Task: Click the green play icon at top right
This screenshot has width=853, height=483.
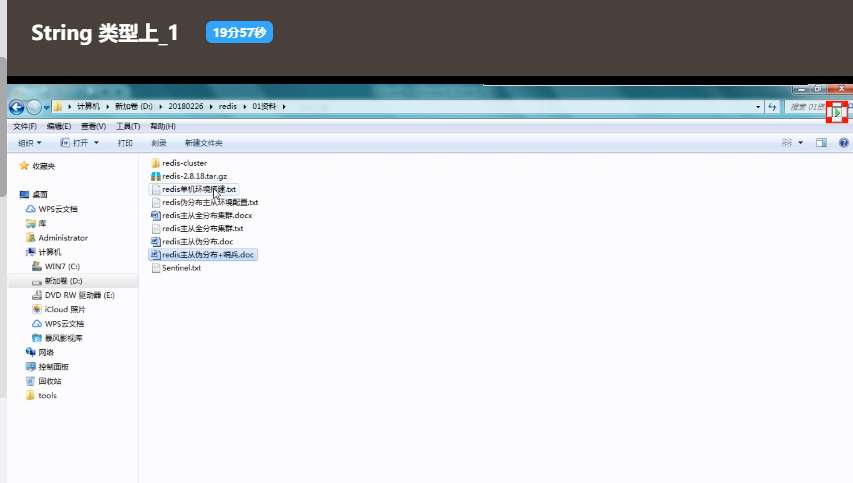Action: pyautogui.click(x=837, y=113)
